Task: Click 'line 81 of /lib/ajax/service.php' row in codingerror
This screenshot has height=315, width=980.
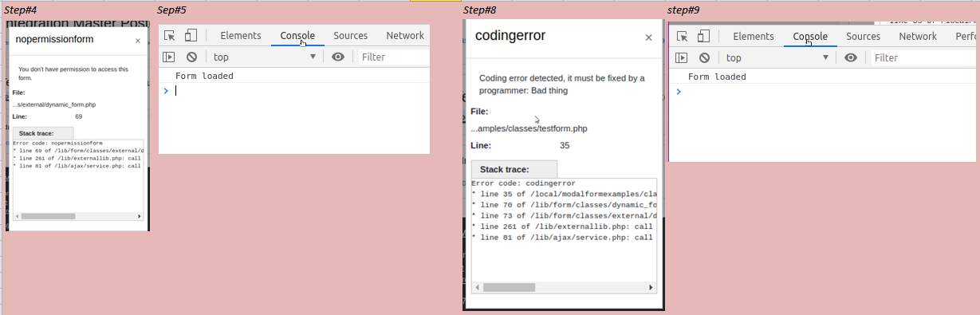Action: tap(562, 238)
